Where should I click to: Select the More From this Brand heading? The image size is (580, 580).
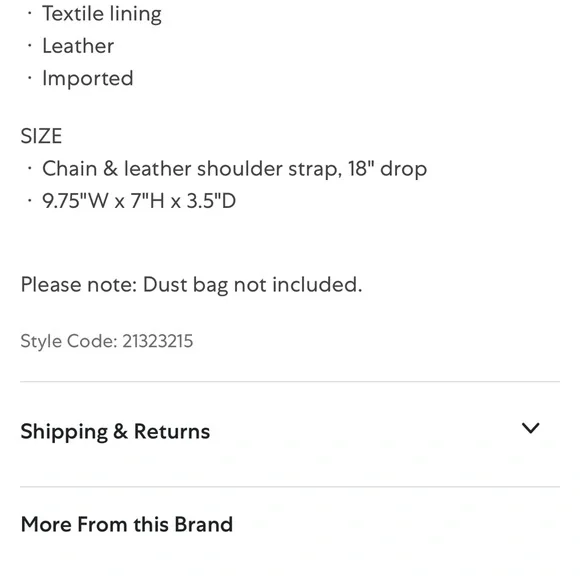click(127, 524)
